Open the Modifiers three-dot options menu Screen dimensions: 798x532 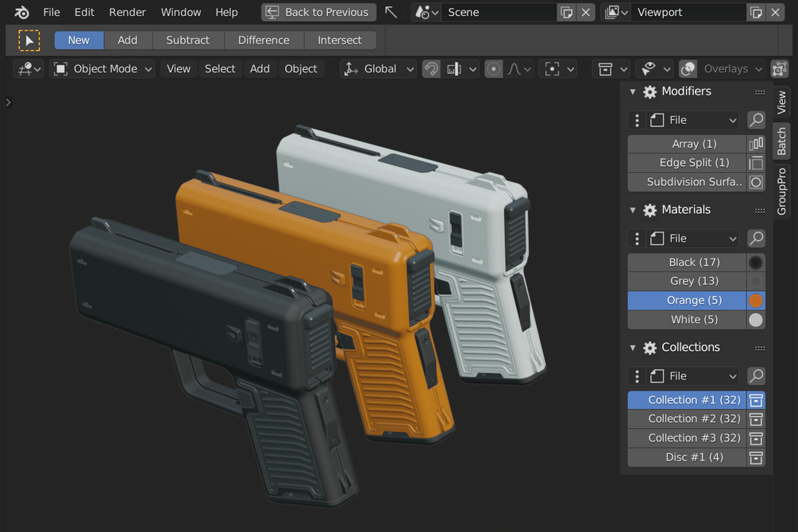click(637, 120)
